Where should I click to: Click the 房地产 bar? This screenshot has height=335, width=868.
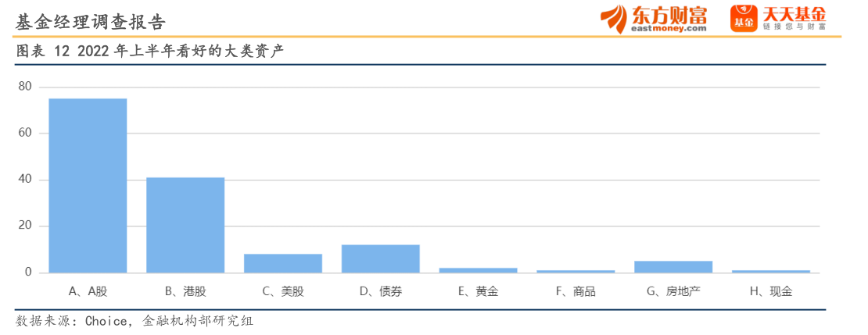pos(673,266)
